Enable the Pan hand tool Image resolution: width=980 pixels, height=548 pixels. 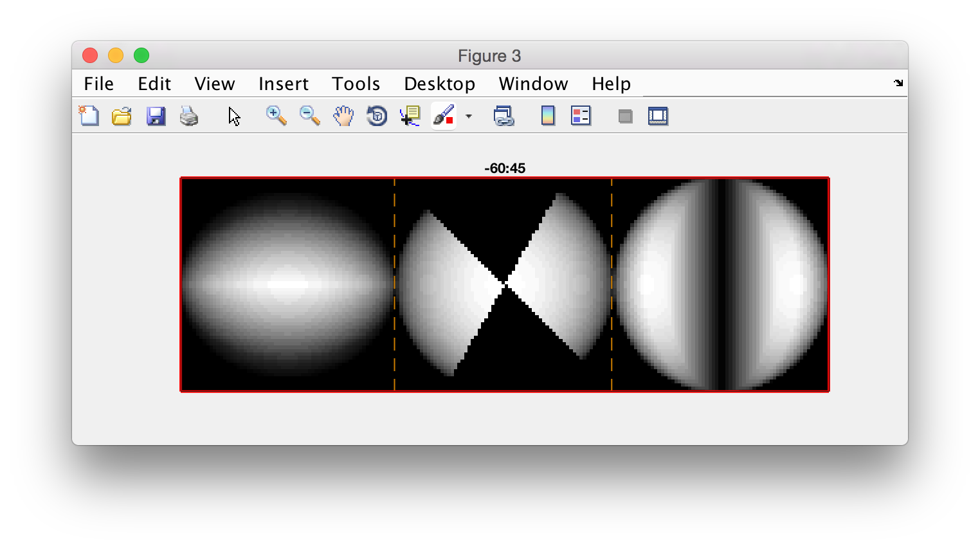pyautogui.click(x=343, y=116)
